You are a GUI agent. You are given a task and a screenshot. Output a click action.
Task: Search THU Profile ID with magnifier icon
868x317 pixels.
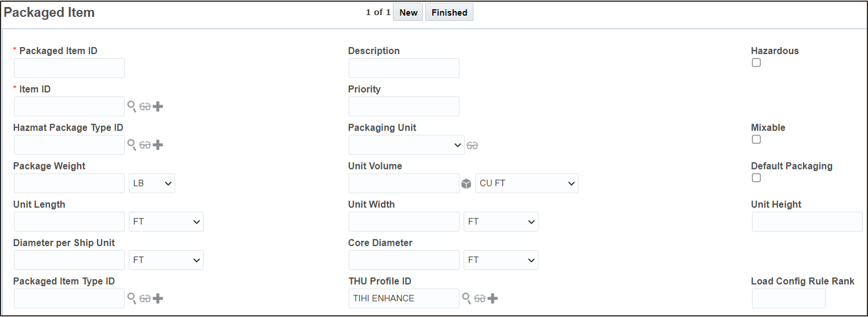click(x=466, y=298)
